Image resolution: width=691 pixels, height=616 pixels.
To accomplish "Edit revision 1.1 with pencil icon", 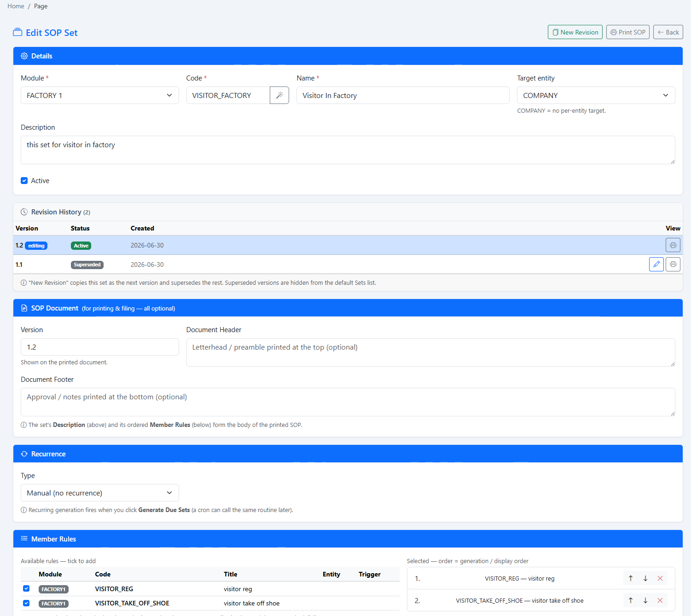I will tap(656, 264).
